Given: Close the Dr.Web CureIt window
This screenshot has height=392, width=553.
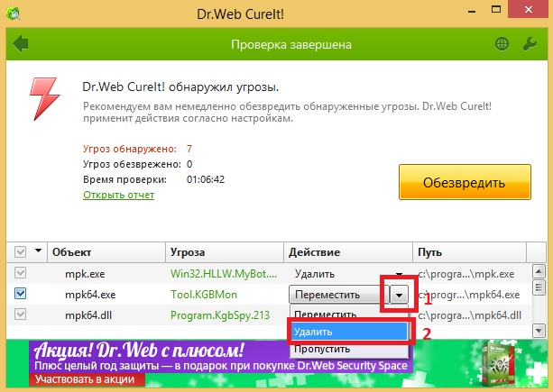Looking at the screenshot, I should pos(529,10).
